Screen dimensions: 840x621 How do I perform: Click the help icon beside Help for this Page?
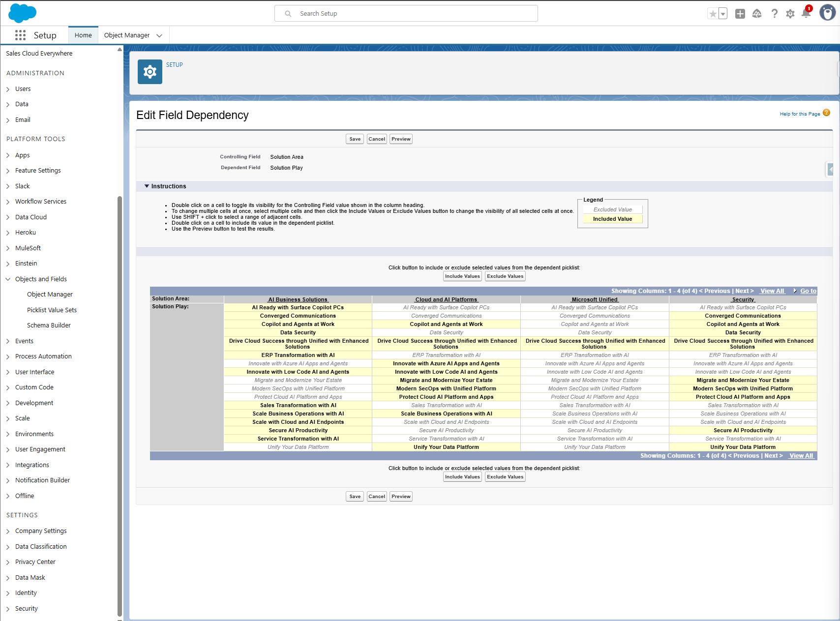[x=826, y=113]
